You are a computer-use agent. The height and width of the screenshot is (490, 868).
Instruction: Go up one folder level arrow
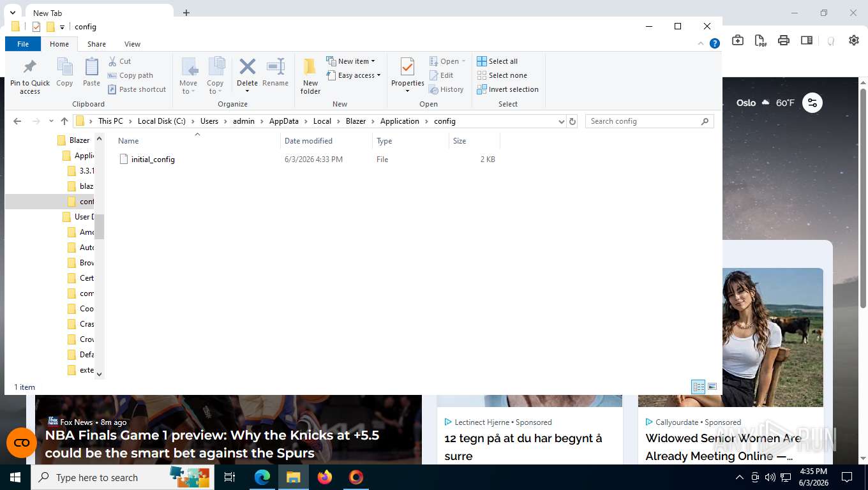pyautogui.click(x=64, y=121)
